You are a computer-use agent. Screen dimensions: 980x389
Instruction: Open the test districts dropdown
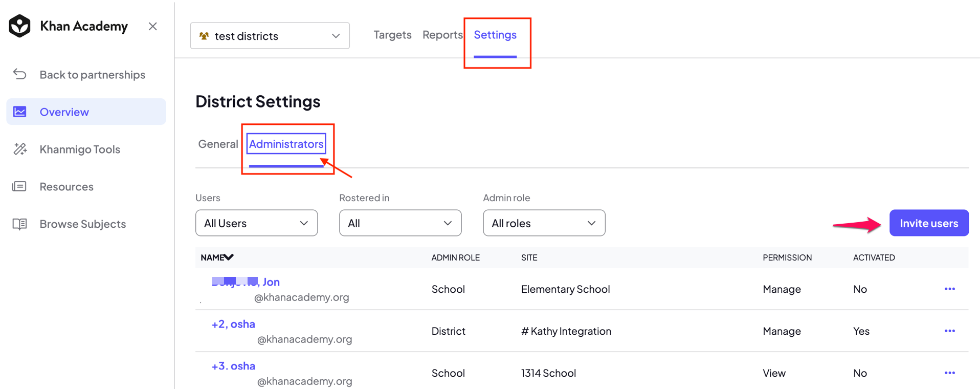[270, 36]
